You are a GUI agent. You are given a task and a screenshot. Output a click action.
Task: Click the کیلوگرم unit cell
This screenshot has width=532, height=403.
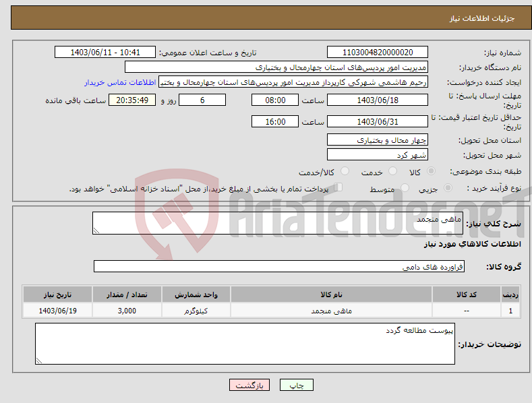196,311
